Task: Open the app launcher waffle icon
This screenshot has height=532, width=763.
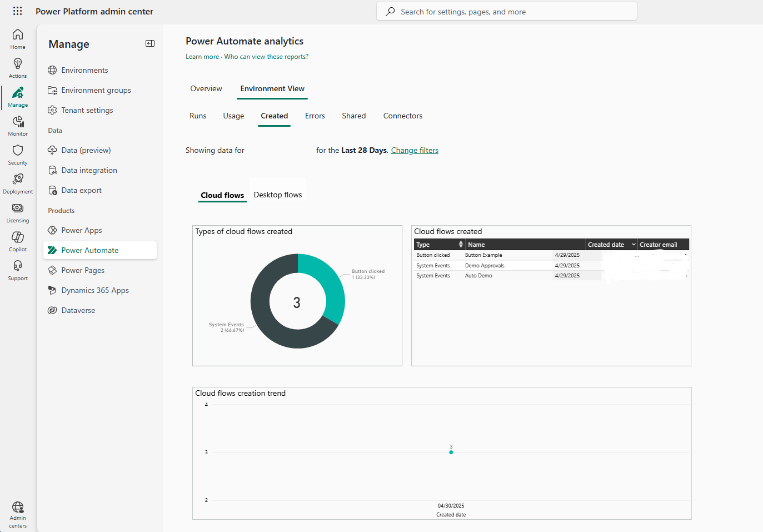Action: coord(17,11)
